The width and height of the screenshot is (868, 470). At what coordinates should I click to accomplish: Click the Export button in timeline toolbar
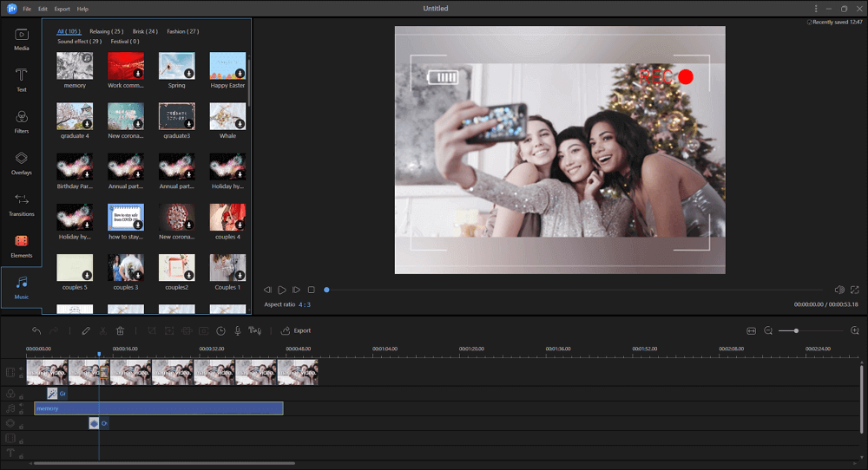coord(296,330)
